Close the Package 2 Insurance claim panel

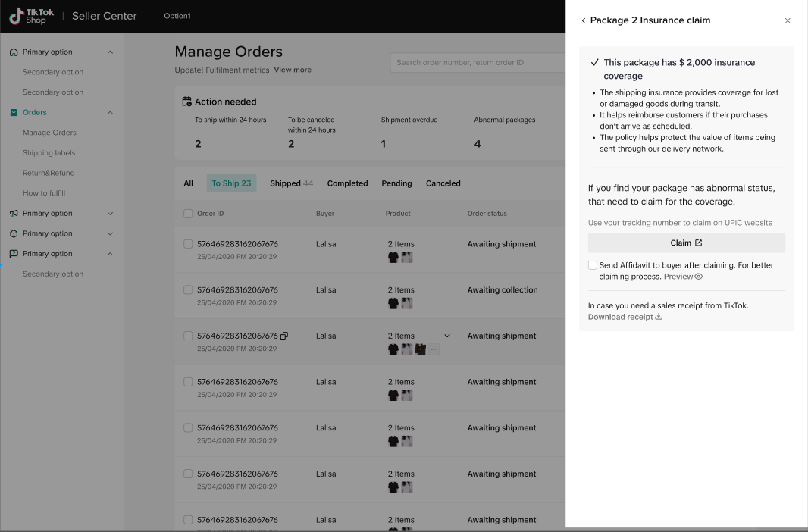pos(788,20)
